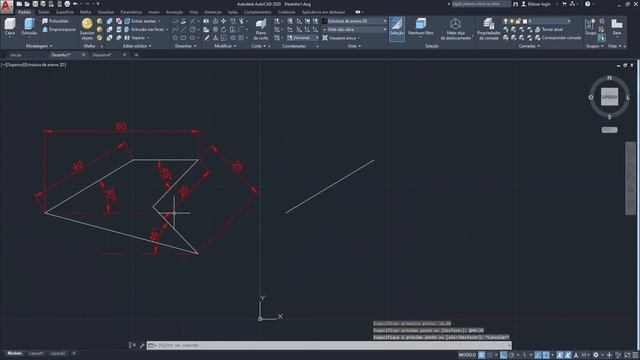Viewport: 640px width, 360px height.
Task: Click the Grupo tool icon
Action: click(x=590, y=27)
